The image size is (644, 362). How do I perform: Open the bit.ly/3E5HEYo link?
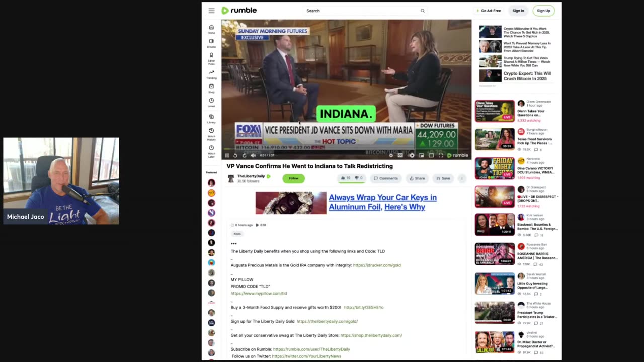364,307
